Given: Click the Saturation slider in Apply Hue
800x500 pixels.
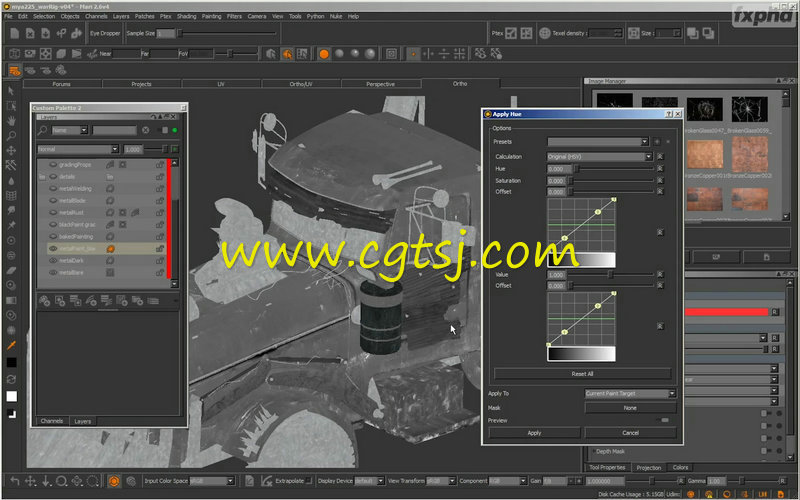Looking at the screenshot, I should [612, 181].
